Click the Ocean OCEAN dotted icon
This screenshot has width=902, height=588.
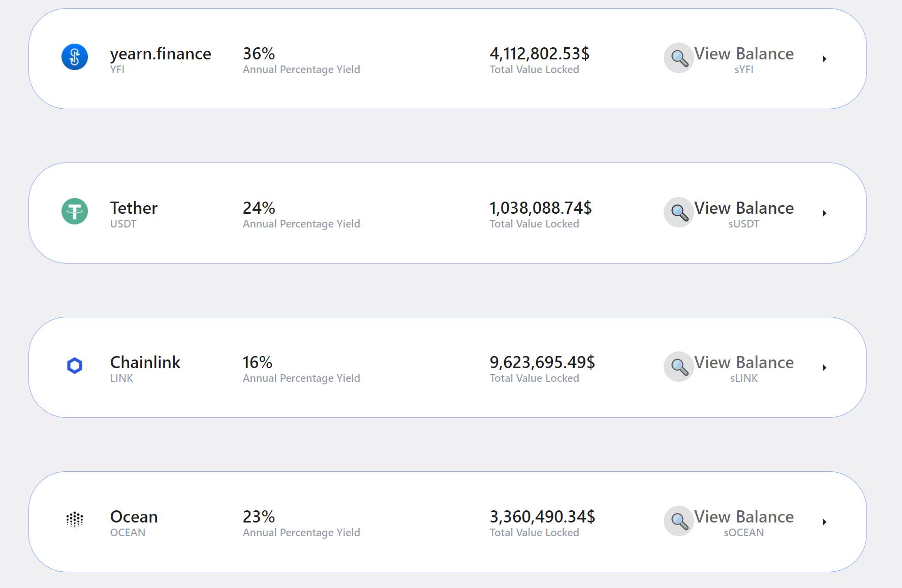coord(75,519)
